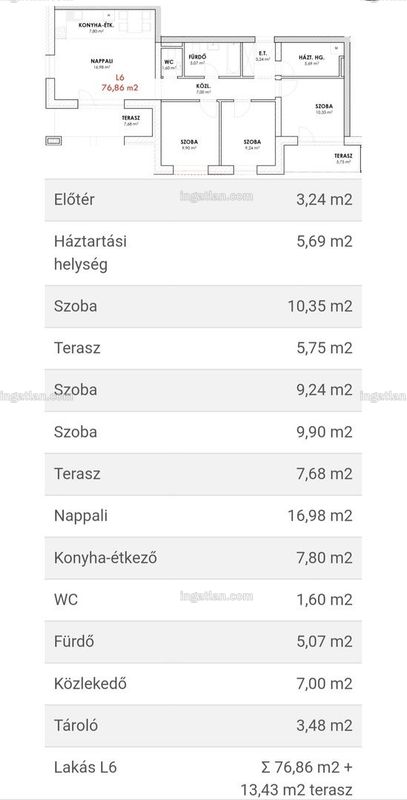Select the Lakás L6 total area row
This screenshot has width=407, height=800.
click(x=203, y=773)
